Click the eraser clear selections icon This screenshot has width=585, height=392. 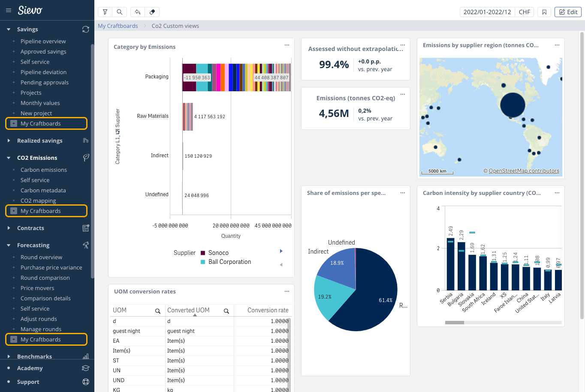pyautogui.click(x=152, y=12)
